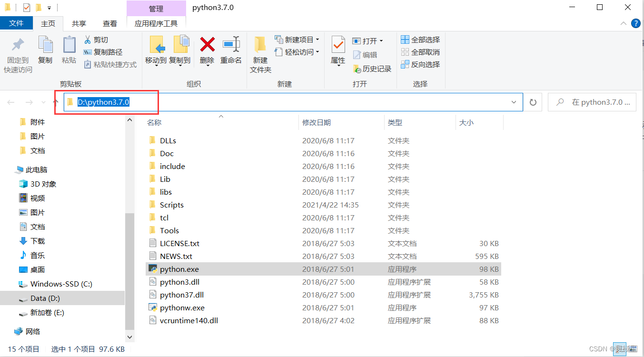Click the address bar path D:\python3.7.0
644x357 pixels.
click(x=103, y=102)
